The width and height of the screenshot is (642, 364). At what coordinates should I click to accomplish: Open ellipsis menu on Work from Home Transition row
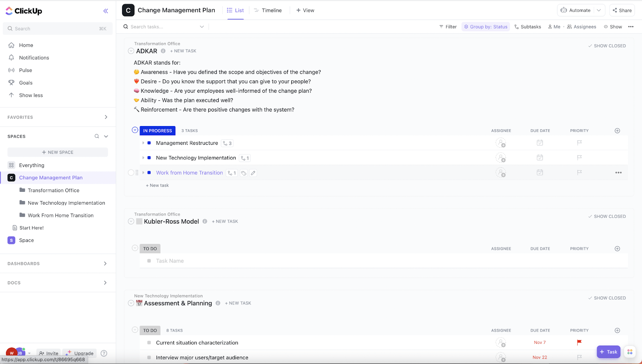click(x=618, y=173)
